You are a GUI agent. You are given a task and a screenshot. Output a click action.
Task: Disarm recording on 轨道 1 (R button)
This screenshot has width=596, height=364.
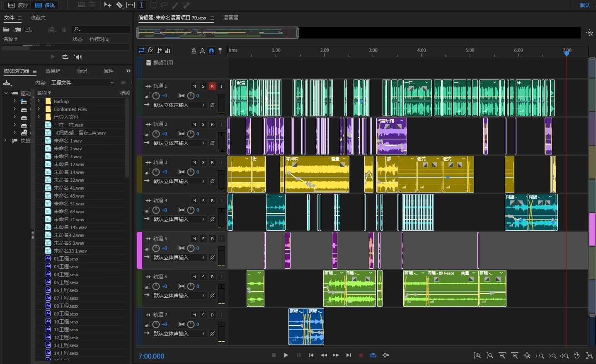[x=212, y=86]
